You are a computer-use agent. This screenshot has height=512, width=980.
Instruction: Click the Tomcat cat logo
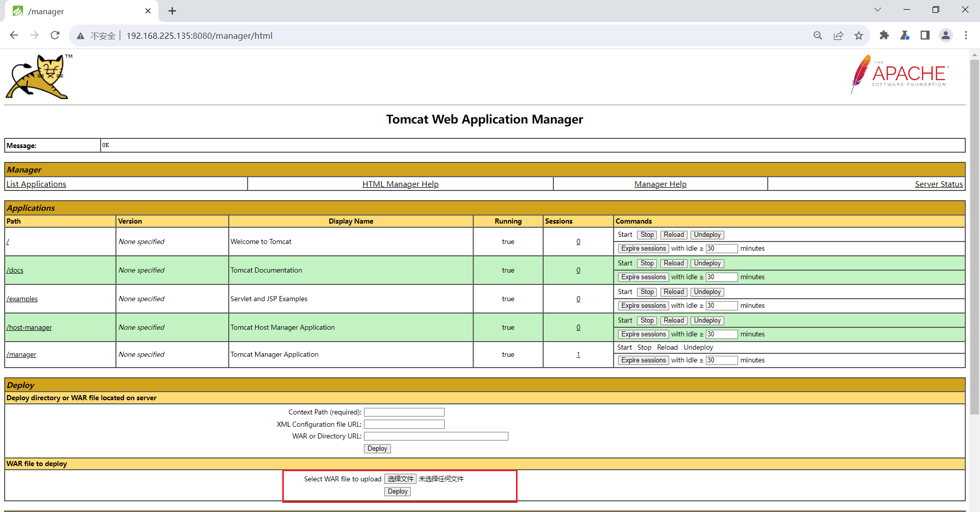point(39,77)
